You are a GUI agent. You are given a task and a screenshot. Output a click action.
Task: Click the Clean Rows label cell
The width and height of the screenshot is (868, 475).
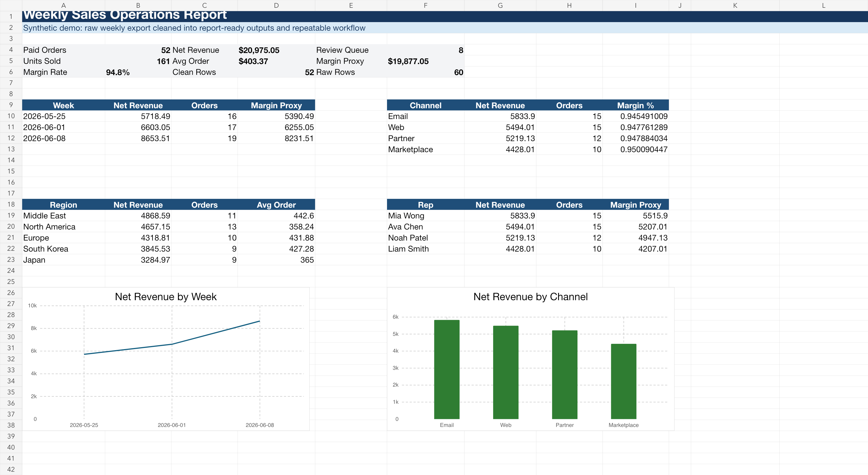pyautogui.click(x=204, y=72)
